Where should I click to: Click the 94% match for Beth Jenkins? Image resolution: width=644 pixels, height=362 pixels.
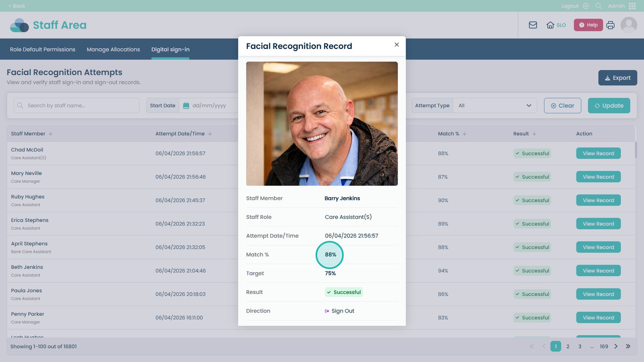pyautogui.click(x=443, y=271)
